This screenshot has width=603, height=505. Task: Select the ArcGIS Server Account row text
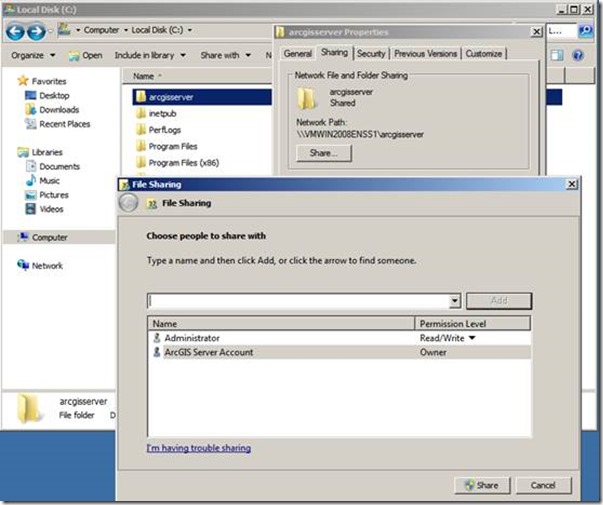(209, 352)
